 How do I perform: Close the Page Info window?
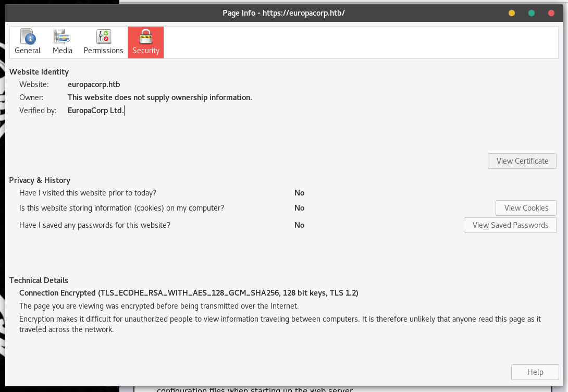pos(551,13)
